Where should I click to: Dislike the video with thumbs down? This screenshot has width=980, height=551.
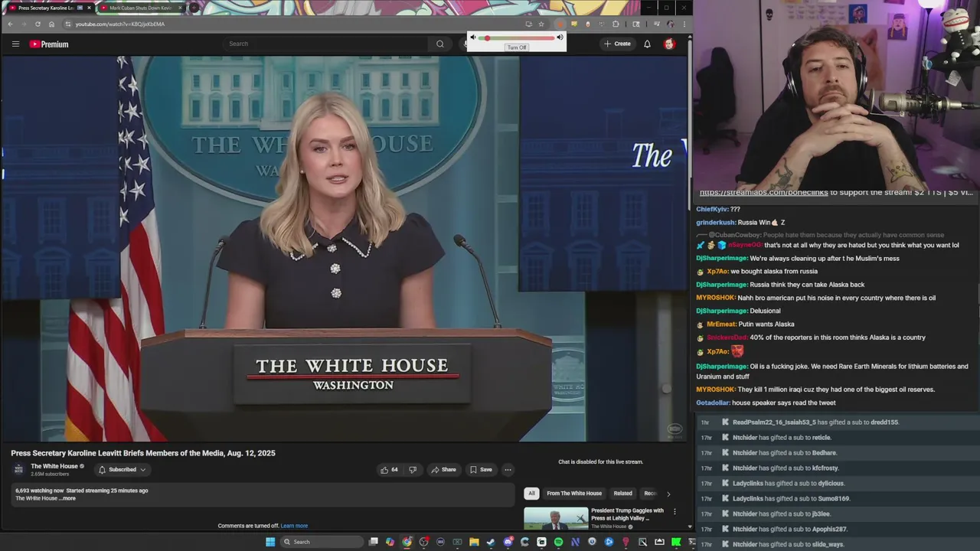coord(413,469)
